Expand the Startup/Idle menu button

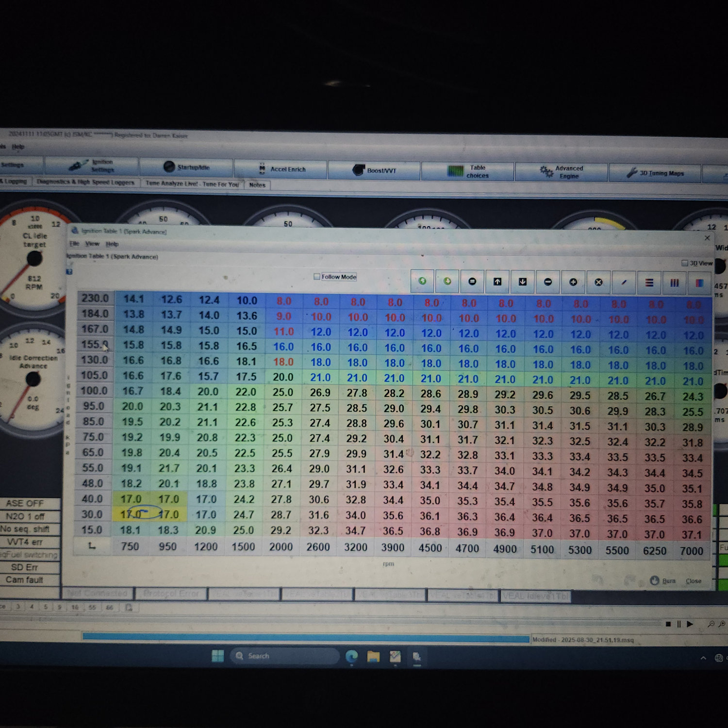pyautogui.click(x=187, y=167)
